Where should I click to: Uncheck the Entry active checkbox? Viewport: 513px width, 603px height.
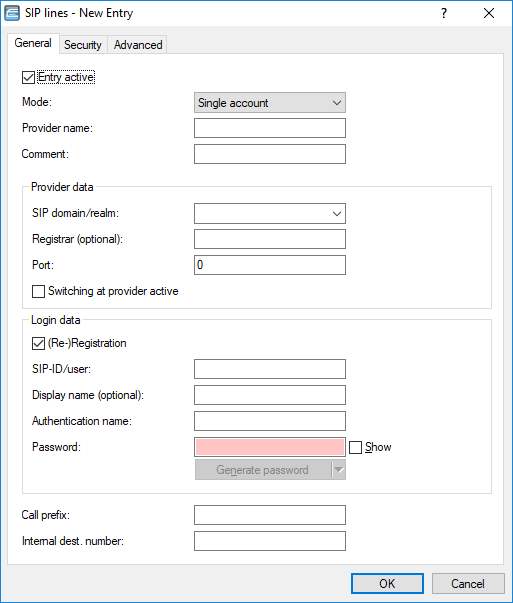28,77
